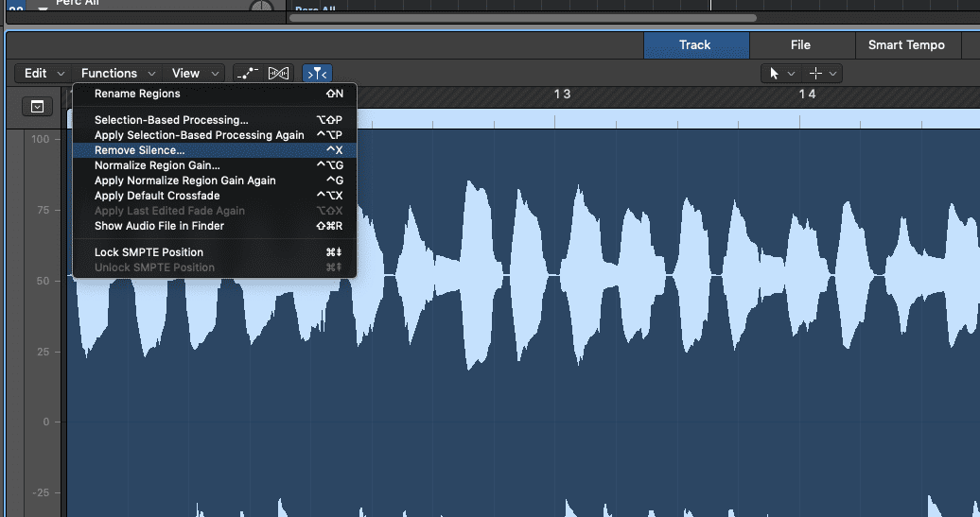
Task: Click the pan knob on Perc All track
Action: (x=261, y=6)
